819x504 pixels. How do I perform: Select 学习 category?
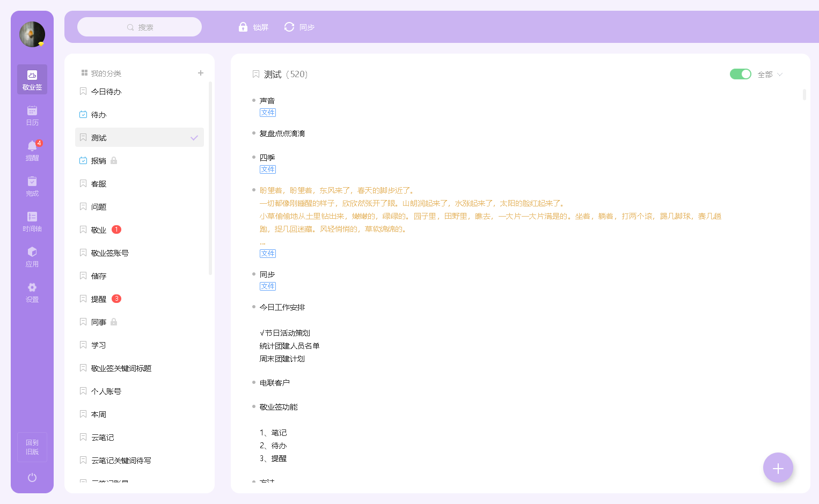(x=140, y=345)
